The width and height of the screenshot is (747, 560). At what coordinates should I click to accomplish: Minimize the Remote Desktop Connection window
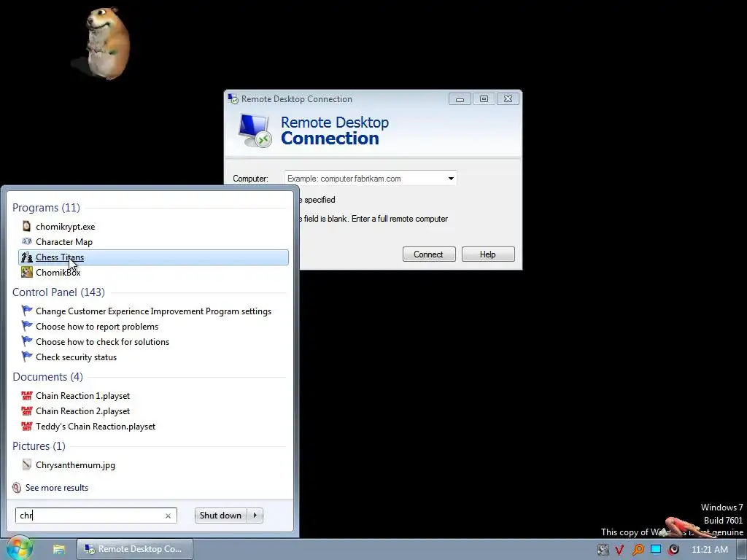pyautogui.click(x=460, y=99)
